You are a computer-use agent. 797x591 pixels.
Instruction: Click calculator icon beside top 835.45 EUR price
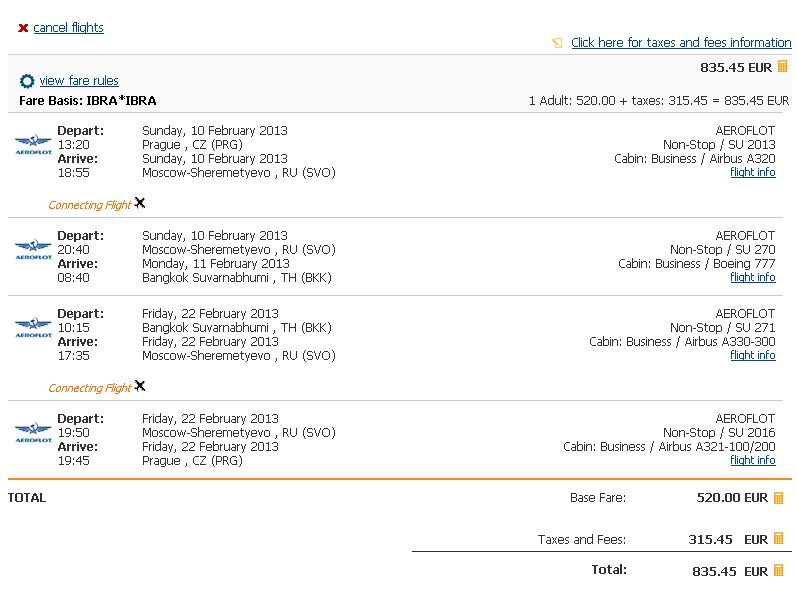click(782, 68)
